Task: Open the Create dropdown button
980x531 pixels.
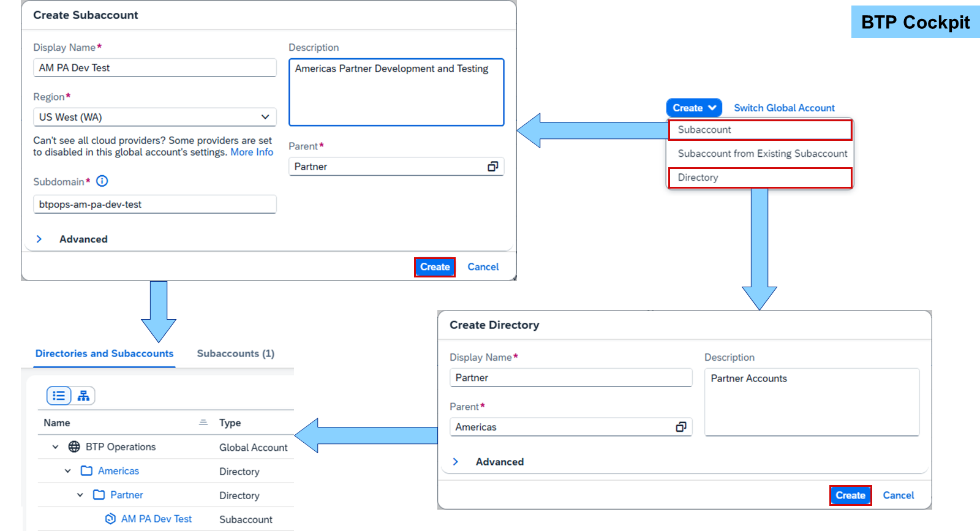Action: click(694, 108)
